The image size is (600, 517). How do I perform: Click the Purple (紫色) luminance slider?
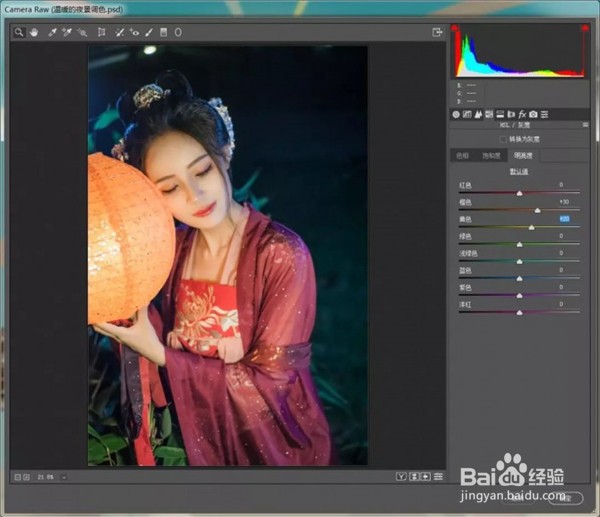[x=519, y=295]
